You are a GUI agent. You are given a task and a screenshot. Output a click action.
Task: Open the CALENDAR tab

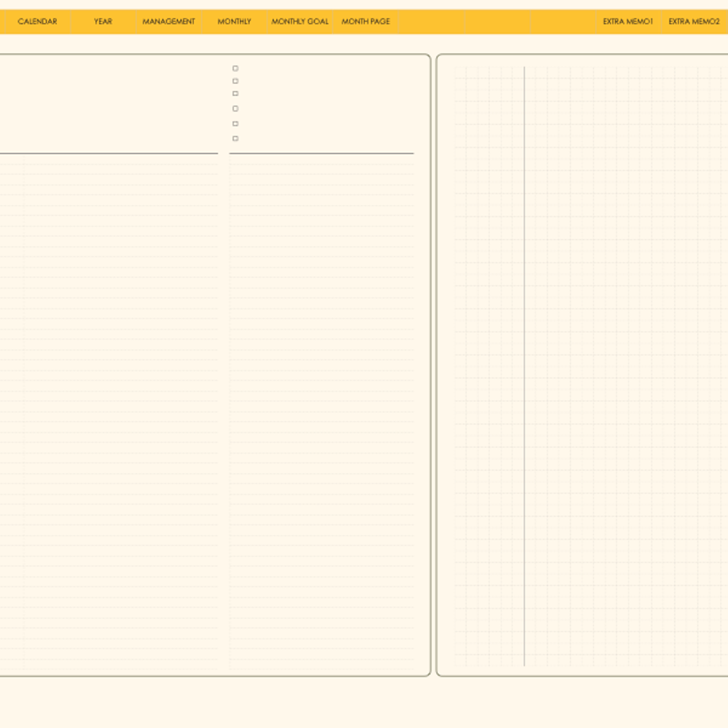click(x=37, y=21)
